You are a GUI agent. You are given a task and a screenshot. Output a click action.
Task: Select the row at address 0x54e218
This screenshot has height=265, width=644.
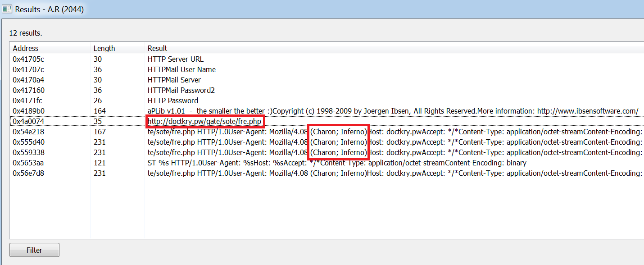[x=327, y=132]
